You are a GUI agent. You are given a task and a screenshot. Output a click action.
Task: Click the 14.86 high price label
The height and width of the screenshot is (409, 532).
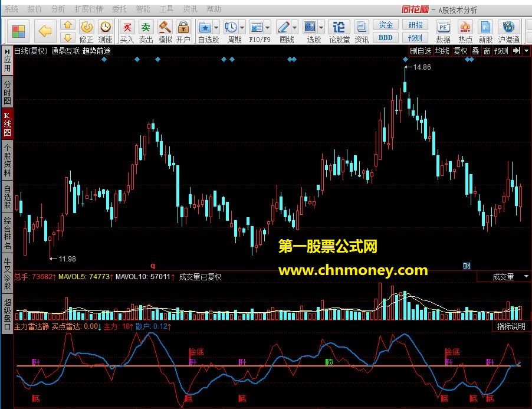coord(422,67)
